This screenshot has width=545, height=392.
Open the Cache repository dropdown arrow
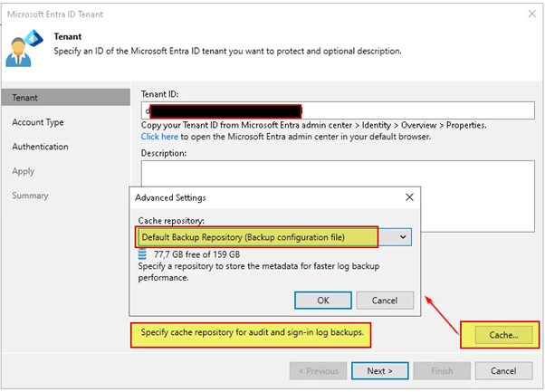(403, 237)
